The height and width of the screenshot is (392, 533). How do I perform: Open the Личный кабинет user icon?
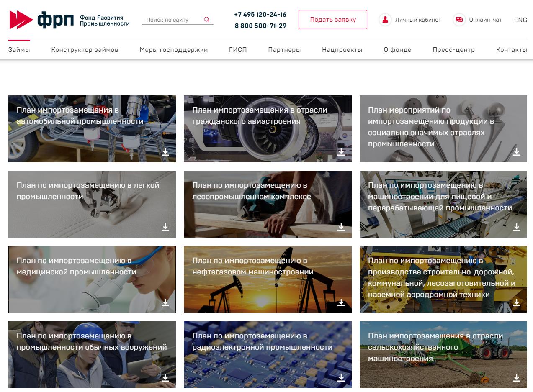[x=385, y=20]
